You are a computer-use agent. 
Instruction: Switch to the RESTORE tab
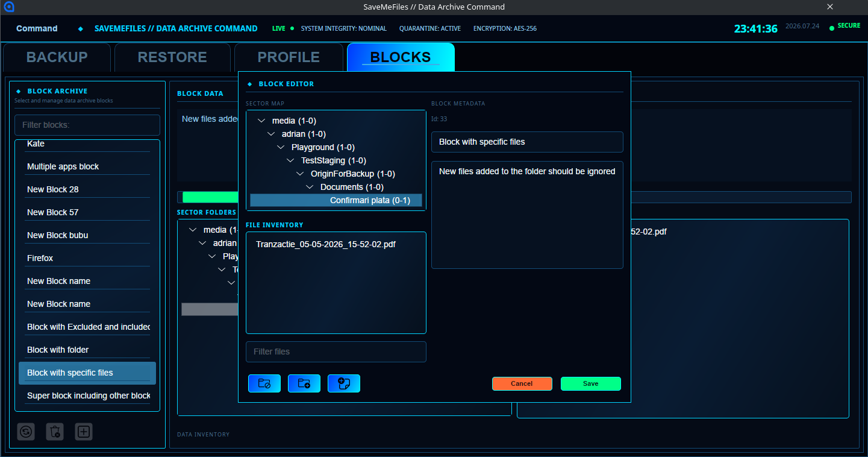[172, 57]
